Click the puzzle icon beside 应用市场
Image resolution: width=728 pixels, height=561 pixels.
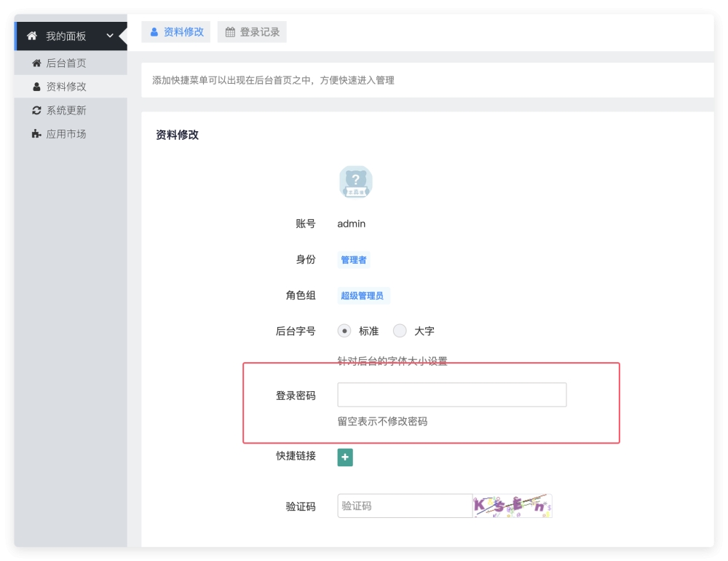click(36, 134)
